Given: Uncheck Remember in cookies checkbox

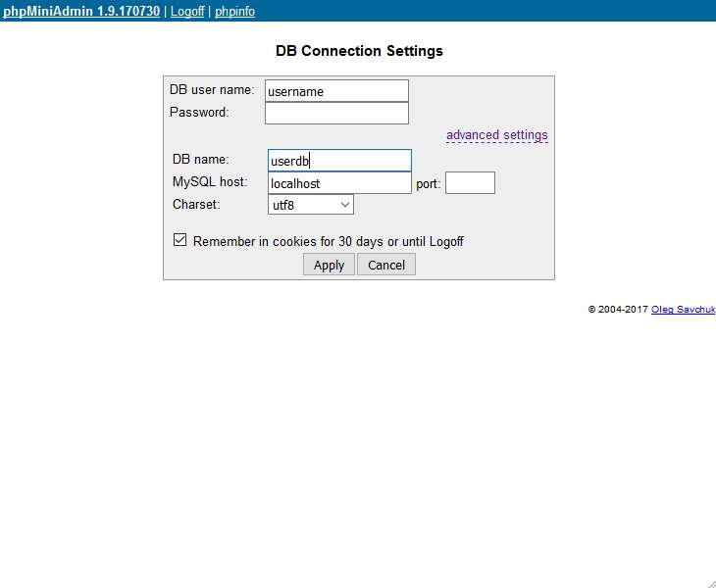Looking at the screenshot, I should [179, 239].
